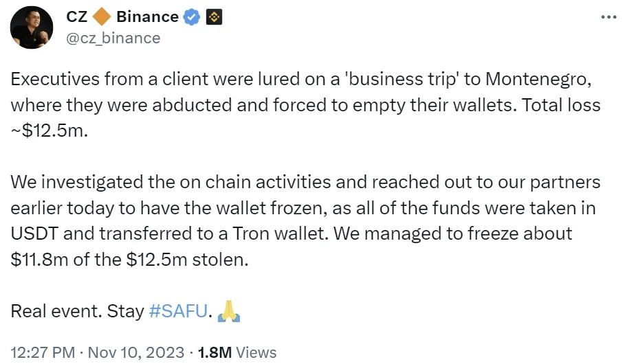Click the orange diamond emoji in name
Viewport: 636px width, 364px height.
(x=102, y=17)
